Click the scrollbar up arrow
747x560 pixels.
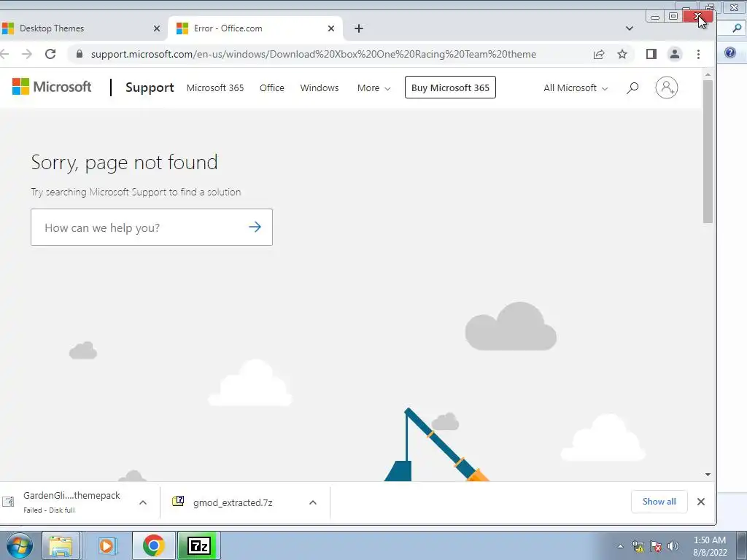[708, 75]
